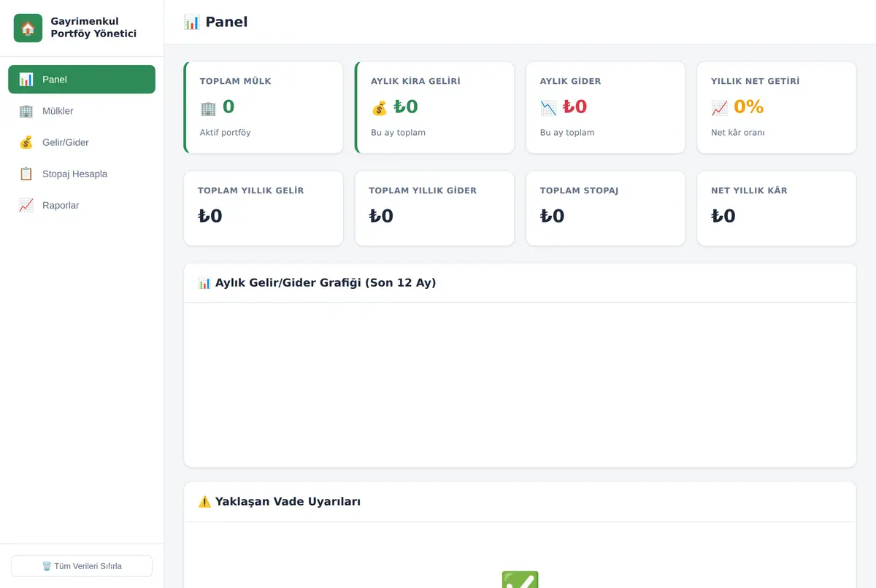
Task: Click the building icon in Toplam Mülk card
Action: 208,108
